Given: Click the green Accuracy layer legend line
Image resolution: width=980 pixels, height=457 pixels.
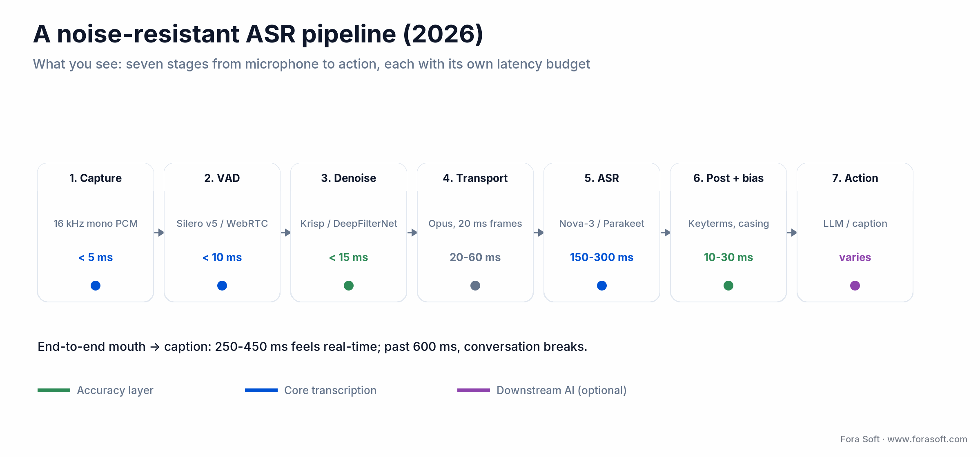Looking at the screenshot, I should pyautogui.click(x=54, y=390).
